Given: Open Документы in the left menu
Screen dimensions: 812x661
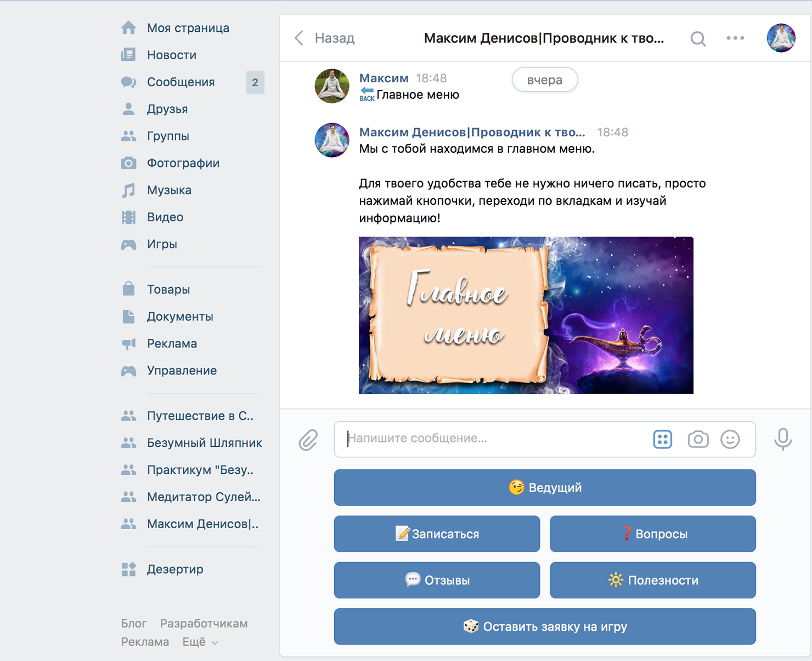Looking at the screenshot, I should click(x=180, y=317).
